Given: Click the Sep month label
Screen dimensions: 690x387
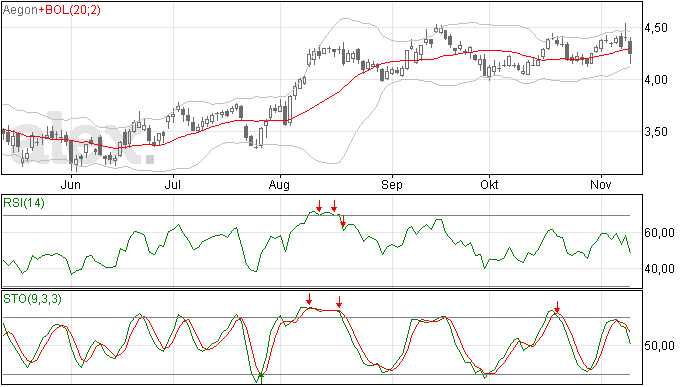Looking at the screenshot, I should 392,184.
